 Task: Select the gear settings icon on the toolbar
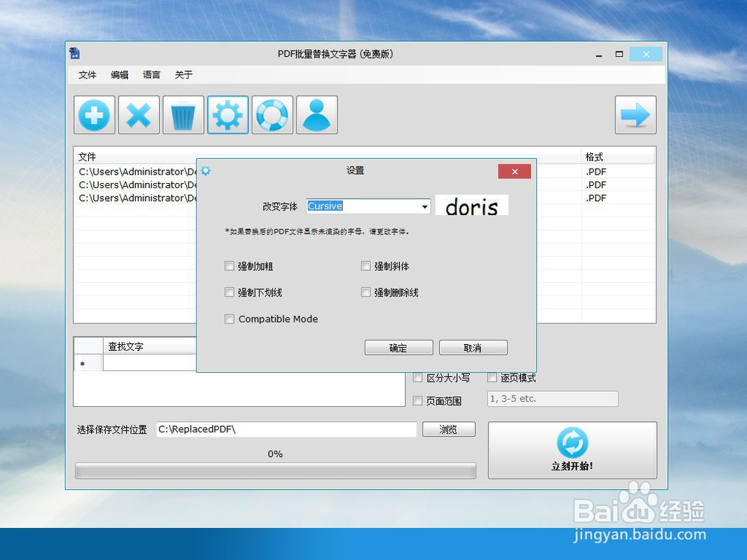[228, 114]
